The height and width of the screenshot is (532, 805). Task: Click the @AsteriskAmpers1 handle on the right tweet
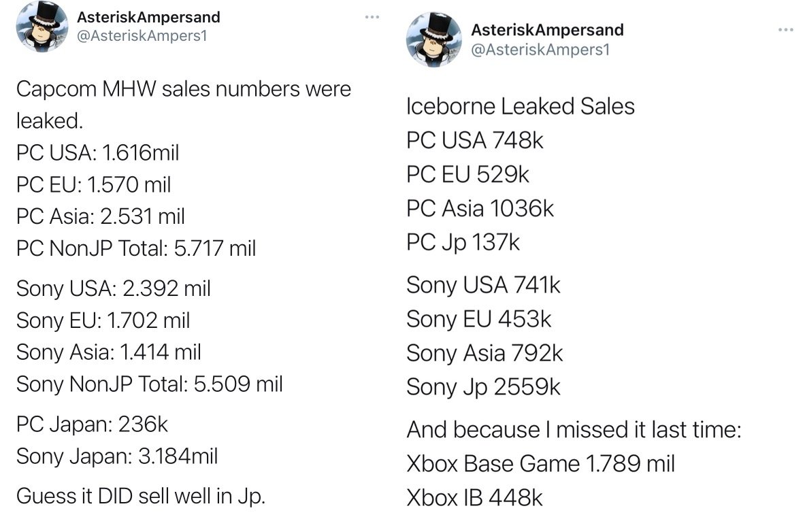(x=540, y=50)
